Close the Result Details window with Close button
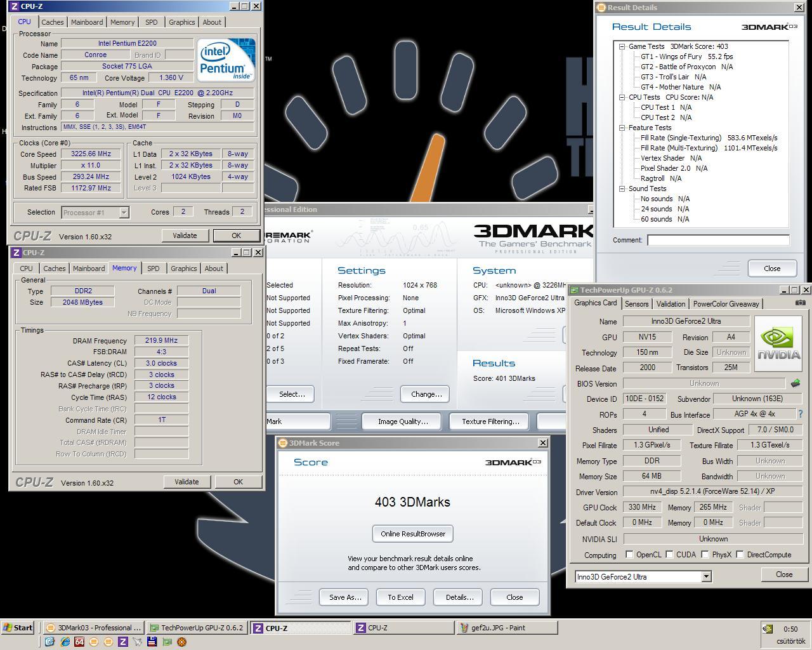The image size is (812, 650). pos(772,269)
